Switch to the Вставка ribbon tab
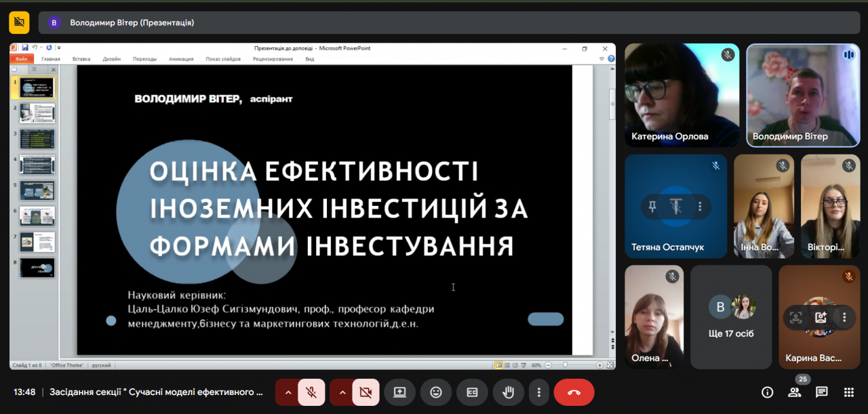This screenshot has height=414, width=868. pyautogui.click(x=81, y=59)
